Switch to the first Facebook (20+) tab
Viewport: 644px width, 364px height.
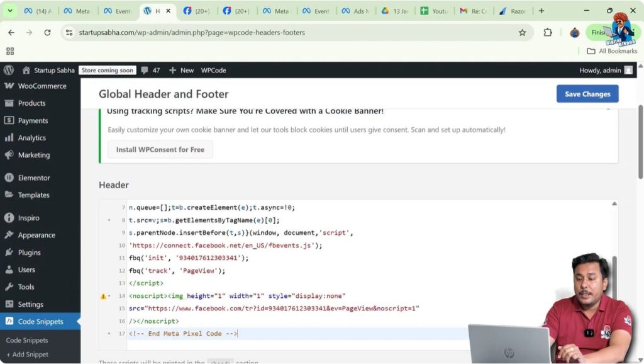click(197, 11)
